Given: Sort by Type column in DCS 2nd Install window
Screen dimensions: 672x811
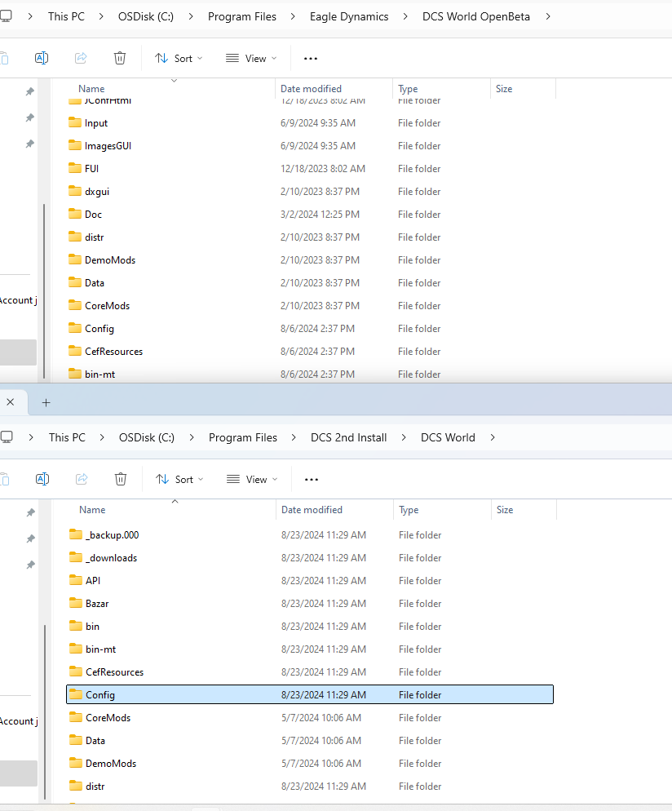Looking at the screenshot, I should tap(409, 510).
